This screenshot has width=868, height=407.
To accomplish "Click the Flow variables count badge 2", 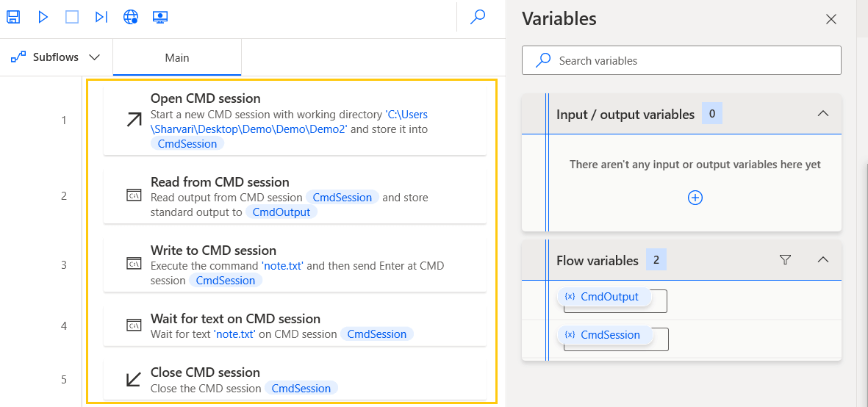I will click(656, 259).
